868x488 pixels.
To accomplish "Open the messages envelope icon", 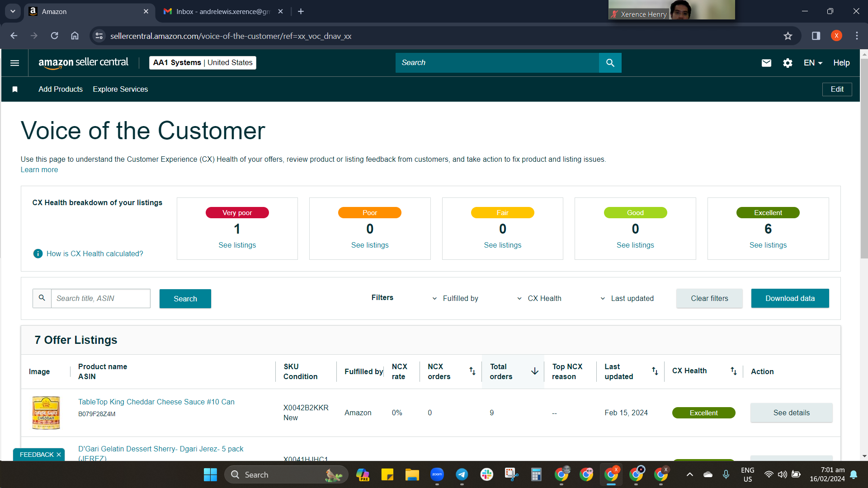I will (766, 63).
